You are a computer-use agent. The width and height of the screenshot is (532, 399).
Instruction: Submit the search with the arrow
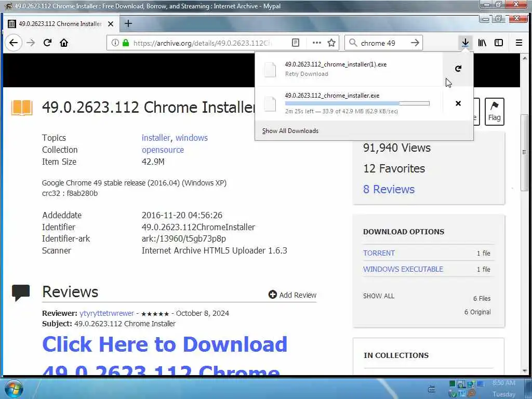click(415, 43)
